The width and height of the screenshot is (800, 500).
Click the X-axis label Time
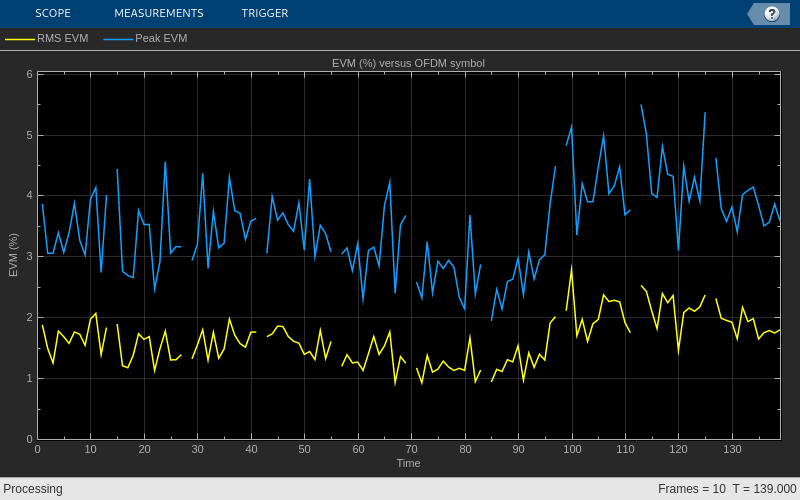pyautogui.click(x=409, y=463)
